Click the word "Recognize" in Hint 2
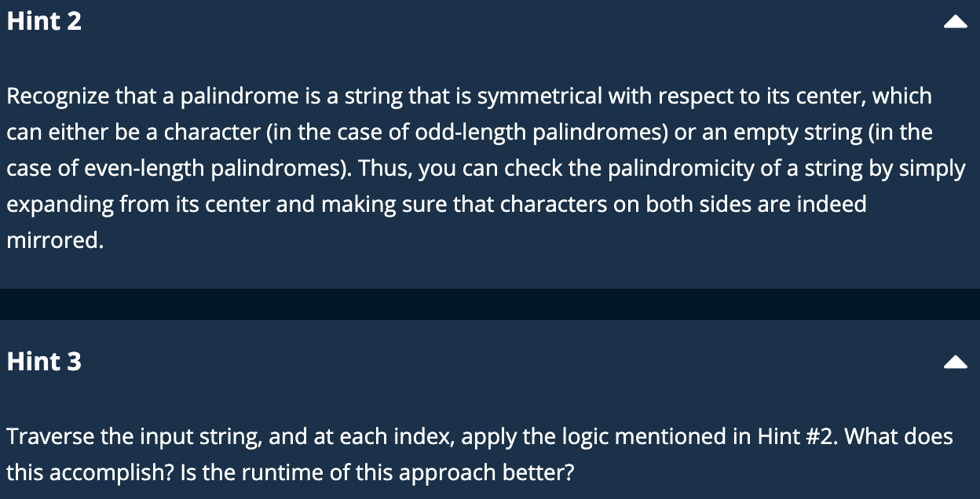This screenshot has height=499, width=980. (58, 97)
